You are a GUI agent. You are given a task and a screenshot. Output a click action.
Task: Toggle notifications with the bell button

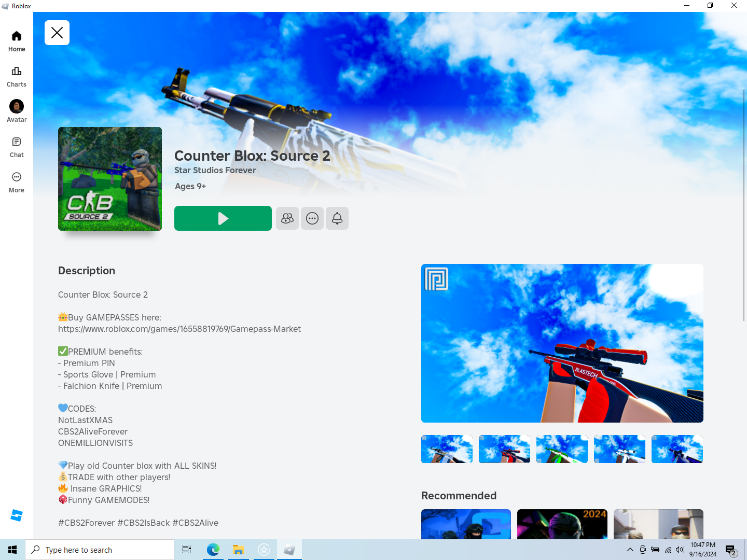coord(337,218)
